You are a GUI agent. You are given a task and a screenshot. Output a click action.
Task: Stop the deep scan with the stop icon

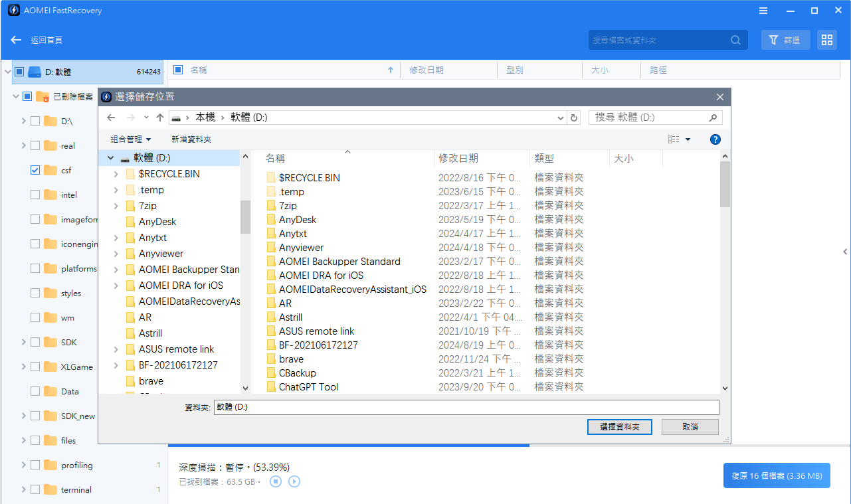[x=276, y=481]
